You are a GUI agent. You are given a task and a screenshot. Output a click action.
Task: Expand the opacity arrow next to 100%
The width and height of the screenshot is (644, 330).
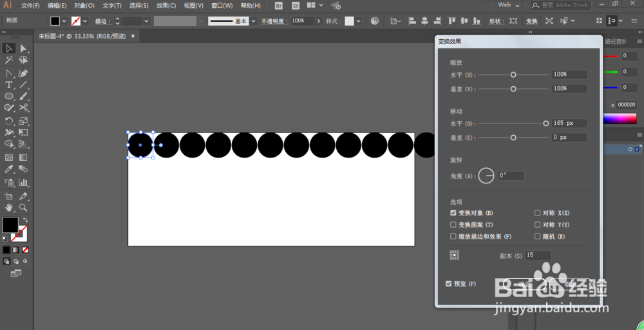(319, 21)
